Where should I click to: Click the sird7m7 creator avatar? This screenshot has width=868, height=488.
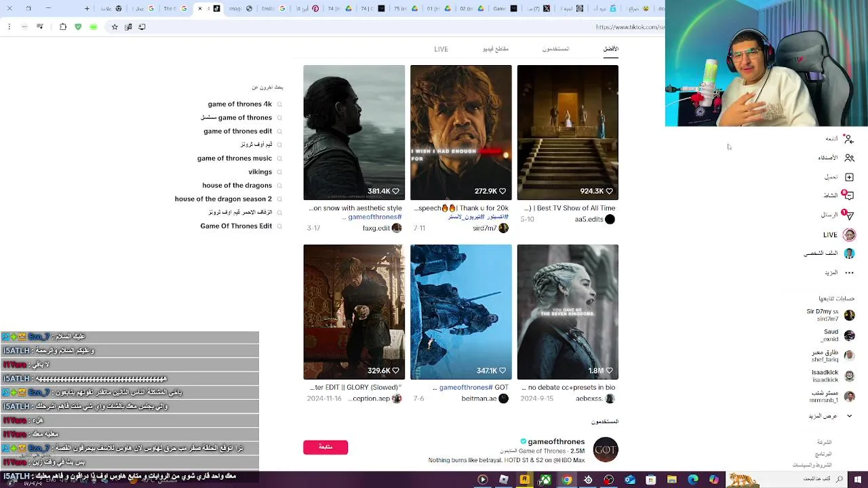tap(503, 228)
